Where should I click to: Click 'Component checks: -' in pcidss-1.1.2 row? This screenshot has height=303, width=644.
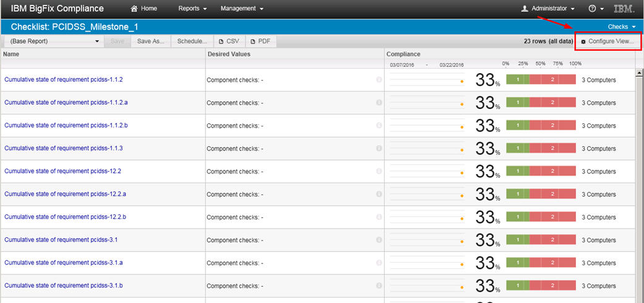coord(235,80)
